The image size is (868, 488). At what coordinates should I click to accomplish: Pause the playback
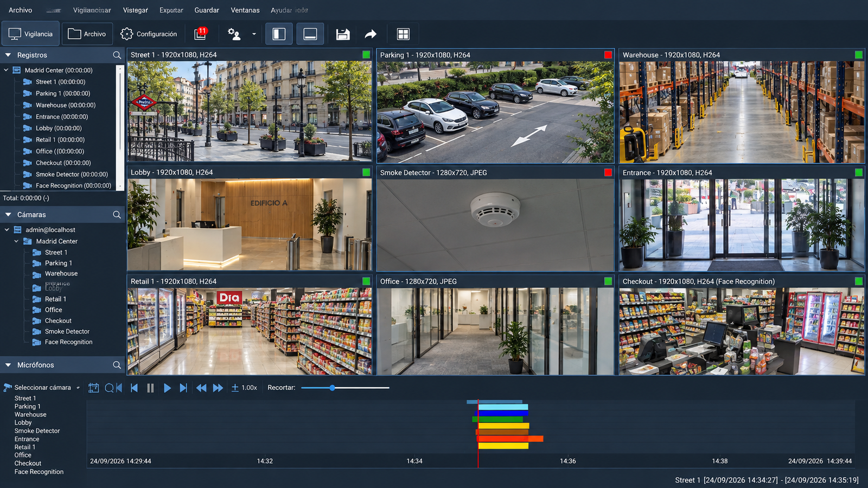point(150,388)
